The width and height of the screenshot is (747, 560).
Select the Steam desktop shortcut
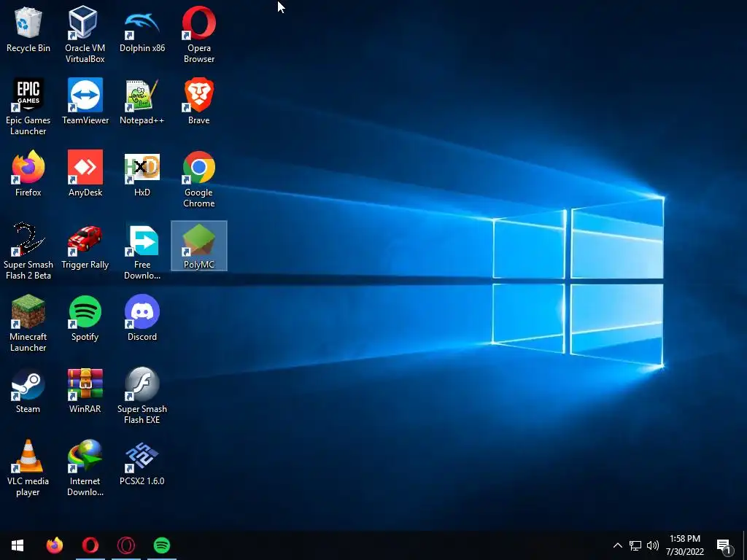pos(28,391)
